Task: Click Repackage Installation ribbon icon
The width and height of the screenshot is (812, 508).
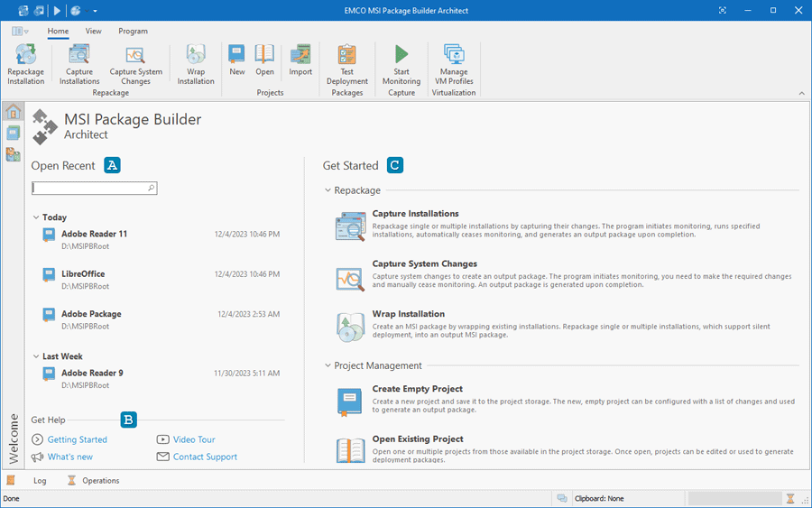Action: 26,64
